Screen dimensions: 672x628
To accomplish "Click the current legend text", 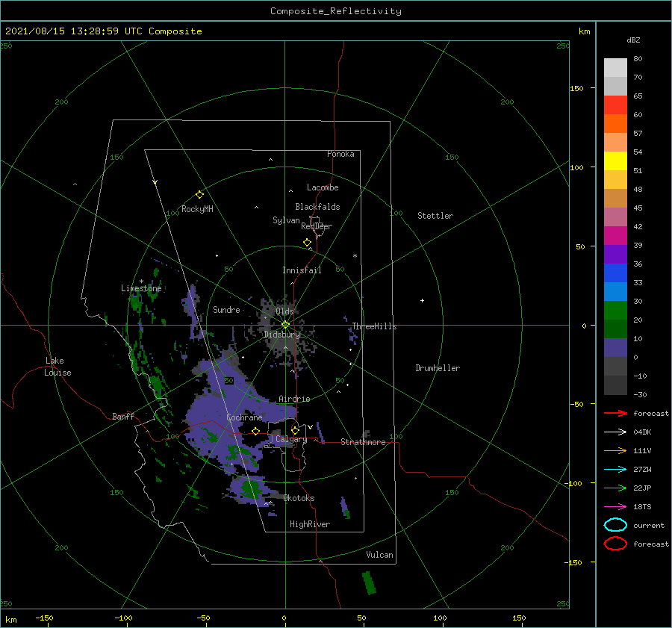I will coord(649,525).
